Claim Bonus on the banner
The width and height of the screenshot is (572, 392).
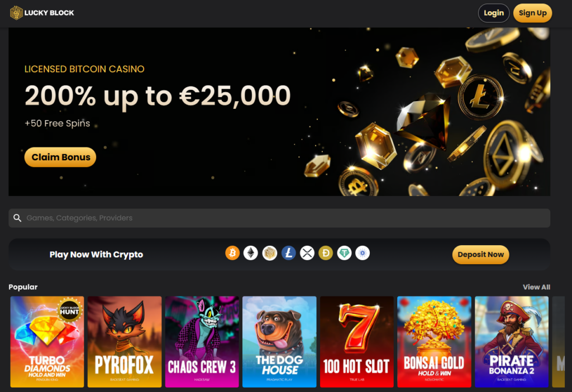[60, 157]
